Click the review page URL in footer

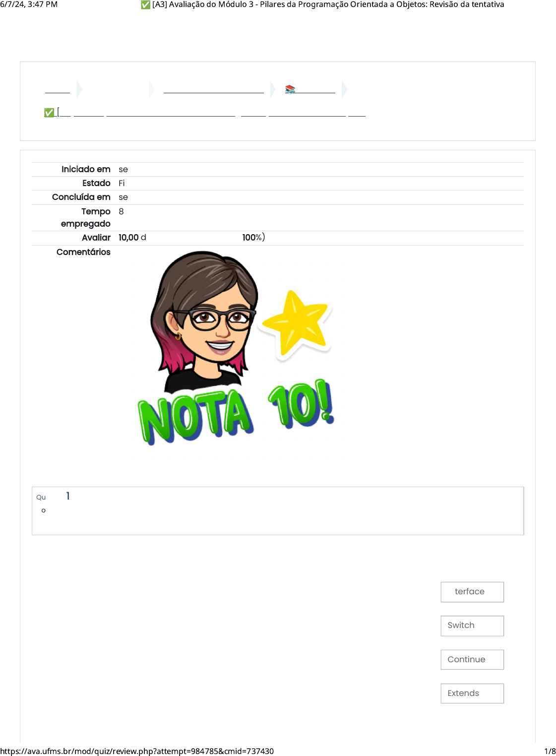137,751
